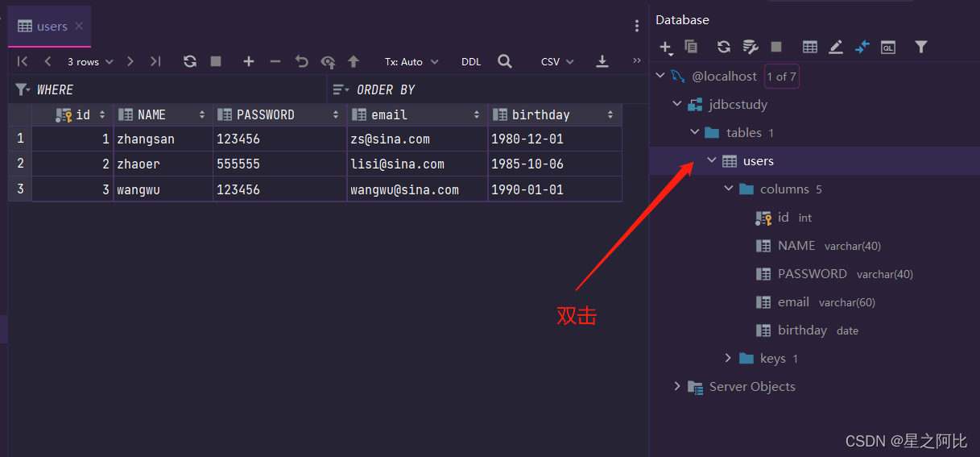Preview pending changes with the eye icon
The height and width of the screenshot is (457, 980).
(x=328, y=61)
